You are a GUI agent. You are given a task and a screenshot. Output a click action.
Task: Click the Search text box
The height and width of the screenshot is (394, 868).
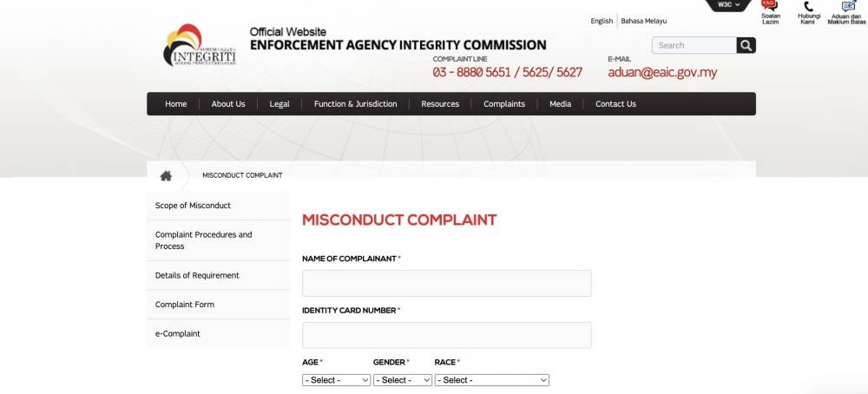(x=694, y=45)
